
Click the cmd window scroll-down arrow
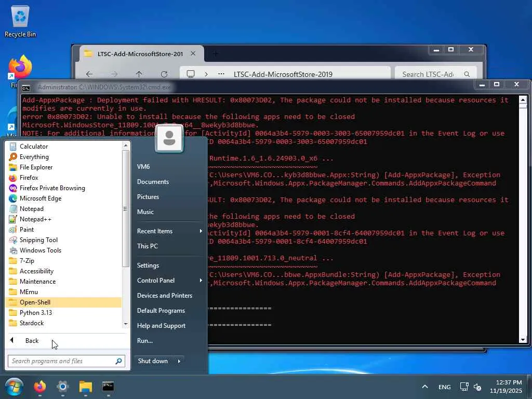[523, 340]
